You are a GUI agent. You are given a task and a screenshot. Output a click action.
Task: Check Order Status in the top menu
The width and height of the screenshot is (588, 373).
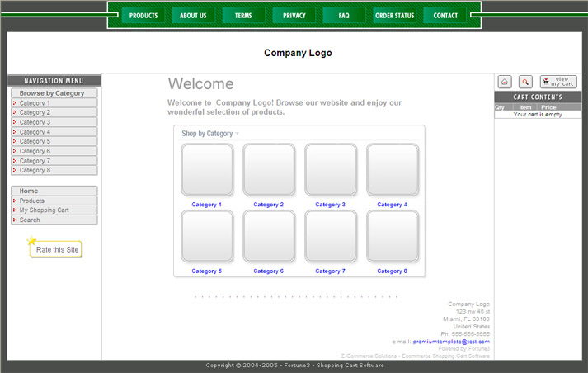pyautogui.click(x=394, y=16)
